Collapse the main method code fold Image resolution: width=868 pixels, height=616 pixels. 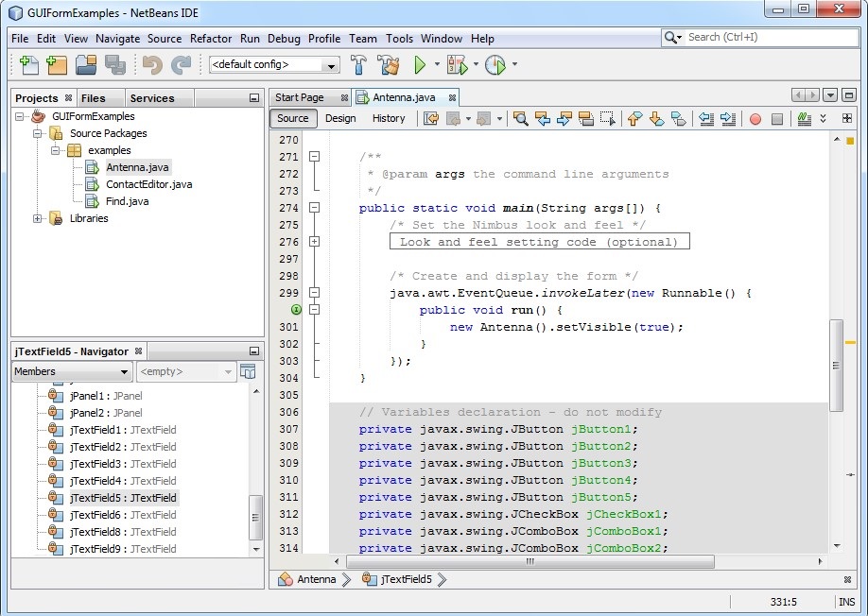tap(314, 207)
